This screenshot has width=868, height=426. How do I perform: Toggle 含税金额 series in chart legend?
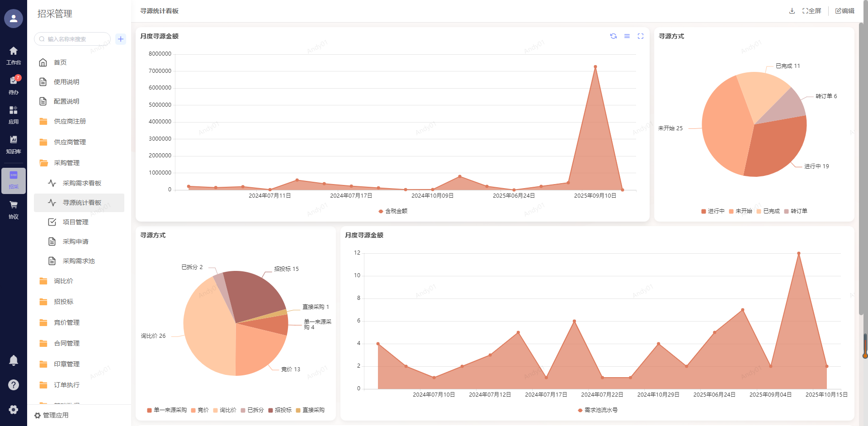pos(393,211)
